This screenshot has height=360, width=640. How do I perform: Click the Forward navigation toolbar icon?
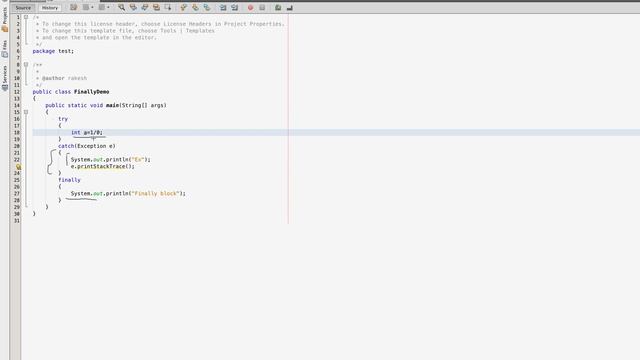(x=102, y=7)
